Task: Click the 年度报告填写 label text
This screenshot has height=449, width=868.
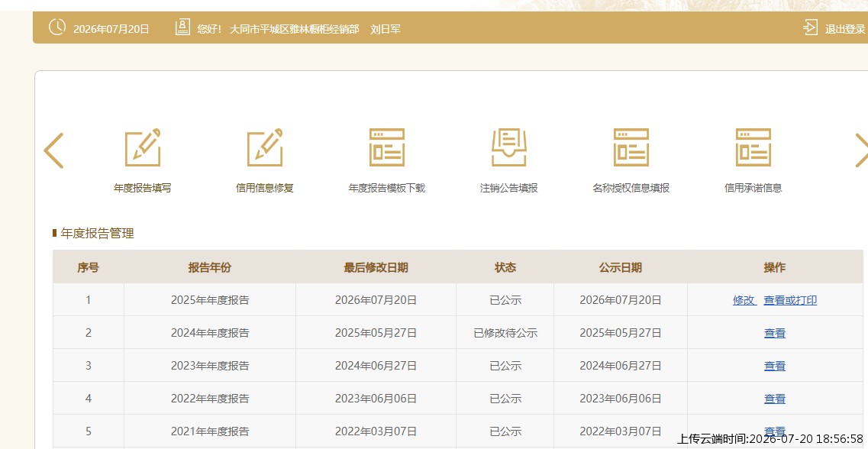Action: (143, 189)
